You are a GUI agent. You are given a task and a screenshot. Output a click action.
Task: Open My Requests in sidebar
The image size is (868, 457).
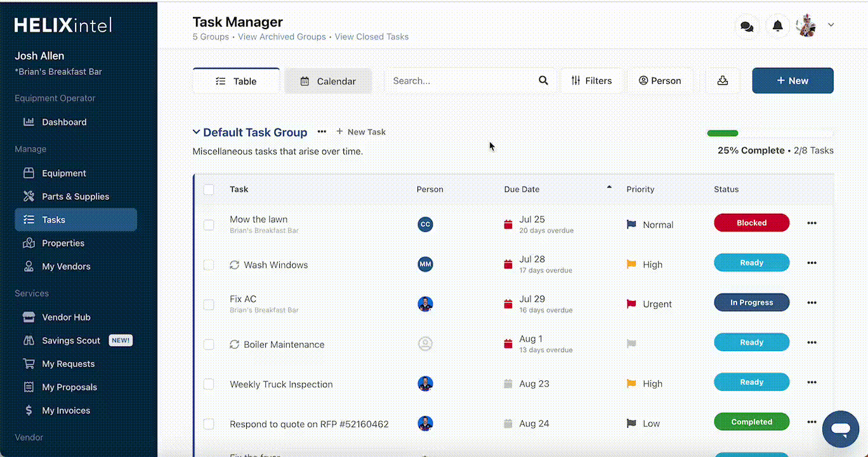pyautogui.click(x=76, y=364)
